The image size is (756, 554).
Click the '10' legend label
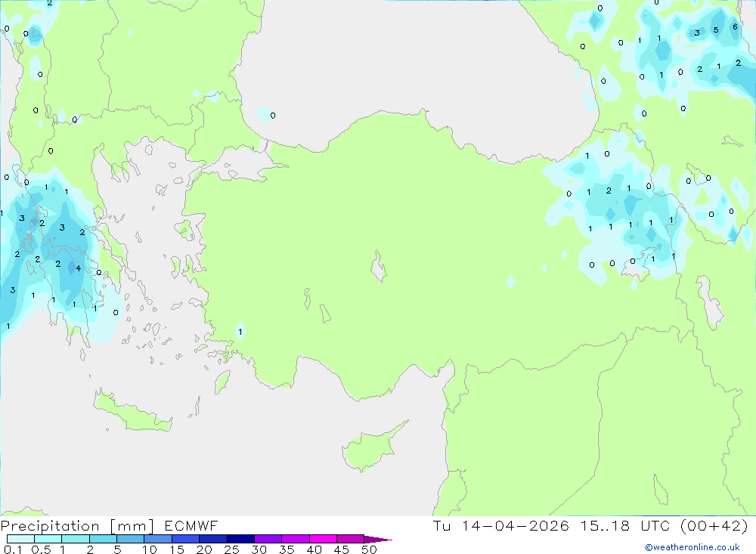pyautogui.click(x=150, y=549)
